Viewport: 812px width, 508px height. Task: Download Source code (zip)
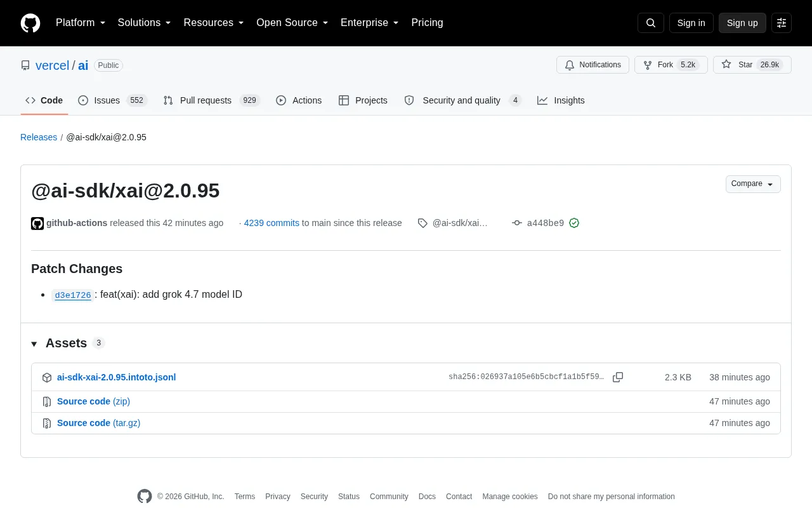93,401
